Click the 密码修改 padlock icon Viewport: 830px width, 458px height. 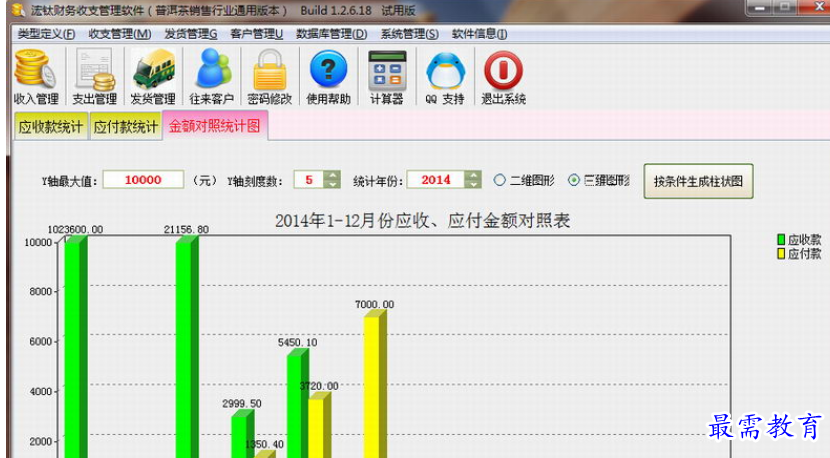coord(270,69)
